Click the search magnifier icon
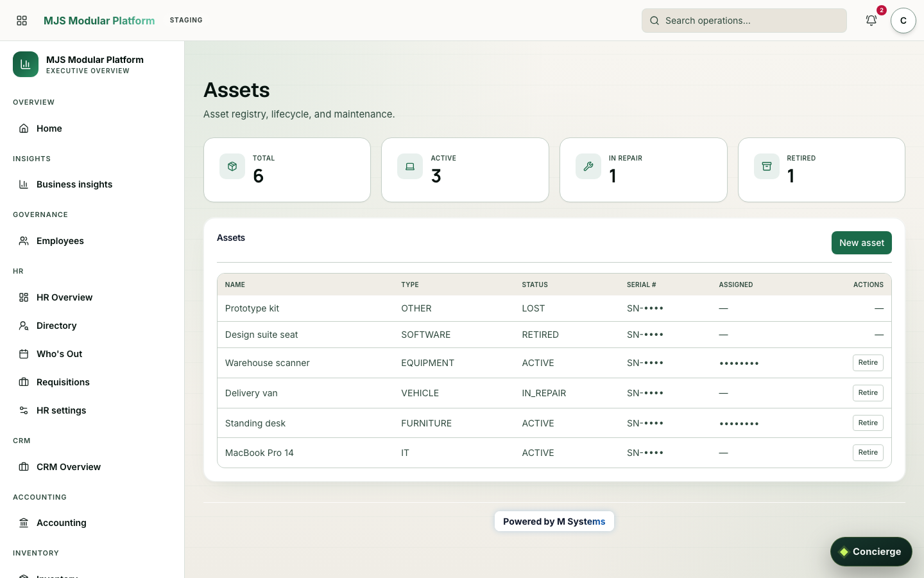The width and height of the screenshot is (924, 578). pos(654,21)
